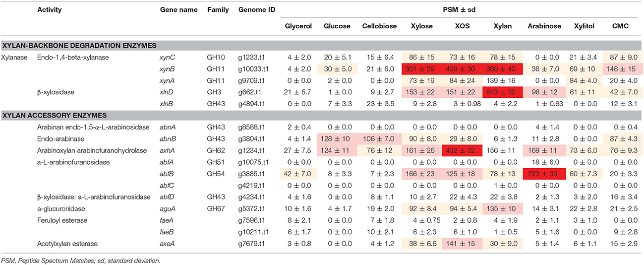Click gene name 'faeB'
The width and height of the screenshot is (644, 265).
point(168,231)
